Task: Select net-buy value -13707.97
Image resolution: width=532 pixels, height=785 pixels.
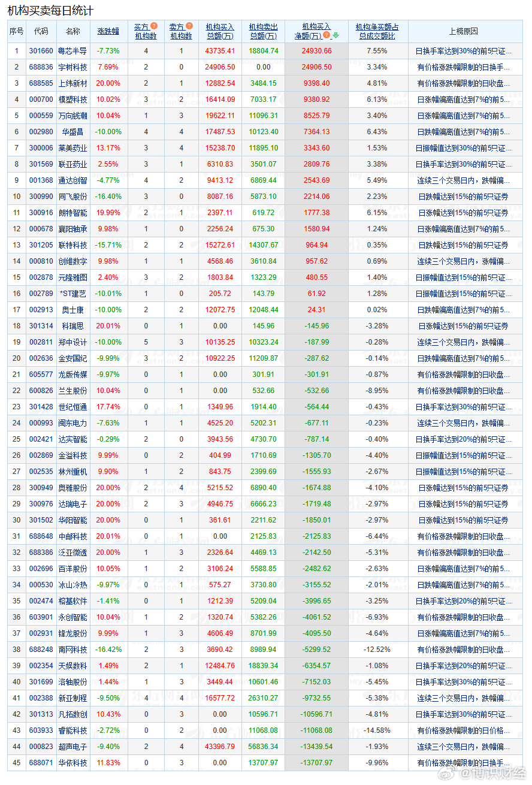Action: pyautogui.click(x=316, y=763)
